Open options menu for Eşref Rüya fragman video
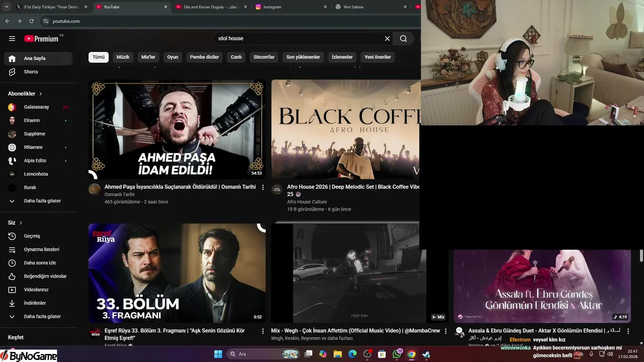Image resolution: width=644 pixels, height=362 pixels. (263, 331)
